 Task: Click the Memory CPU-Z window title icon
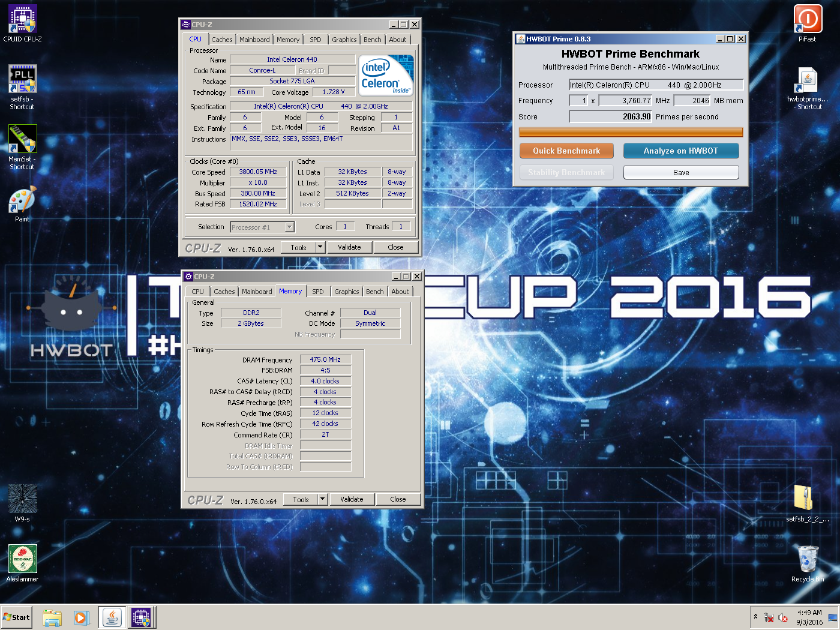coord(188,277)
